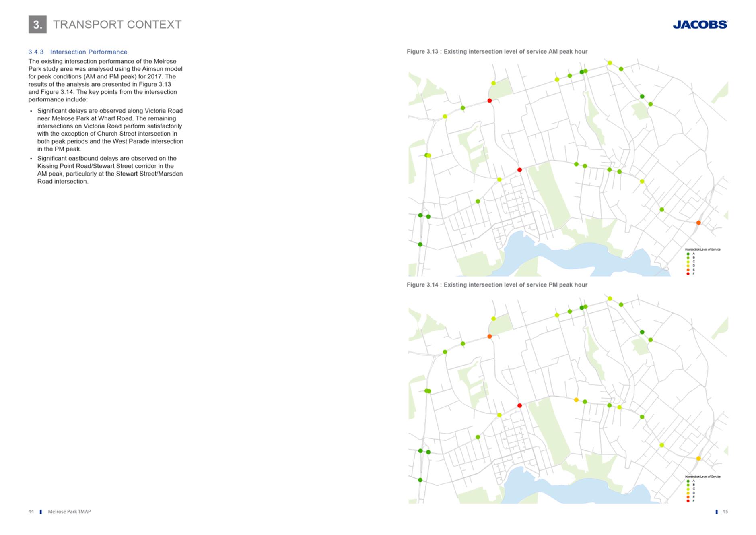Click the JACOBS logo in the header
This screenshot has height=535, width=756.
tap(700, 25)
